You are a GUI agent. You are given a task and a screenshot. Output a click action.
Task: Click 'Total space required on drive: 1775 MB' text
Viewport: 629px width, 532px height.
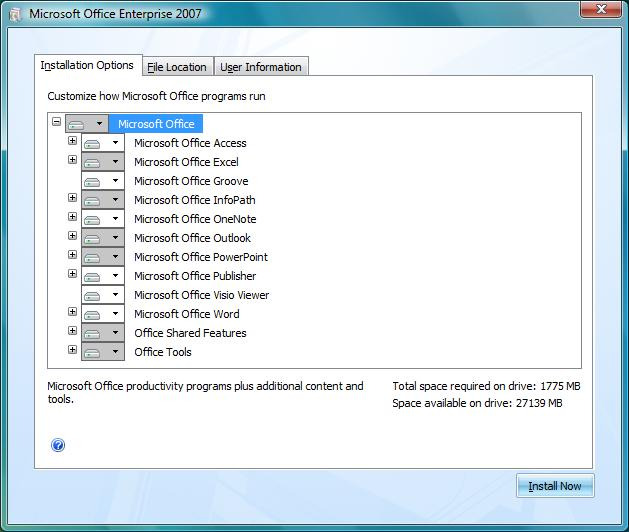pos(486,386)
